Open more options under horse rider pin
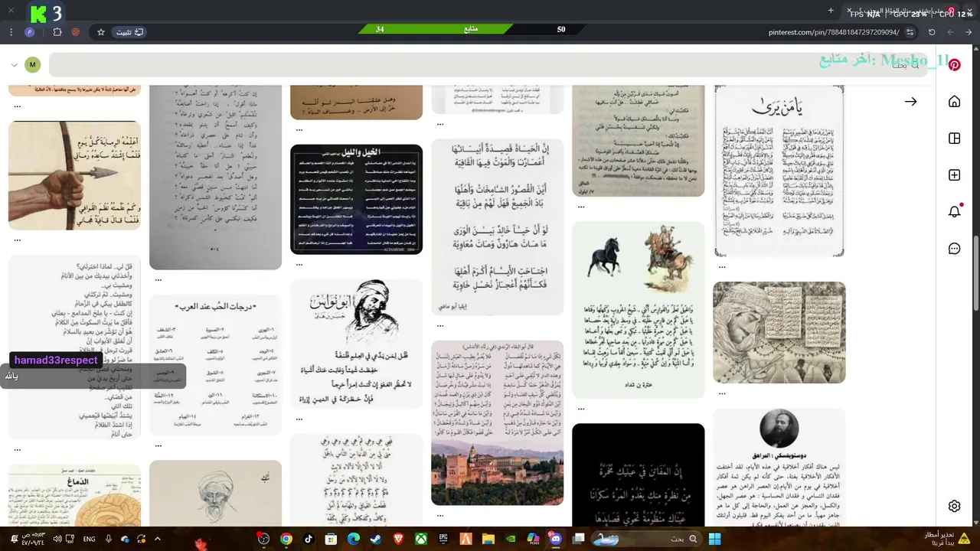Image resolution: width=980 pixels, height=551 pixels. click(580, 409)
